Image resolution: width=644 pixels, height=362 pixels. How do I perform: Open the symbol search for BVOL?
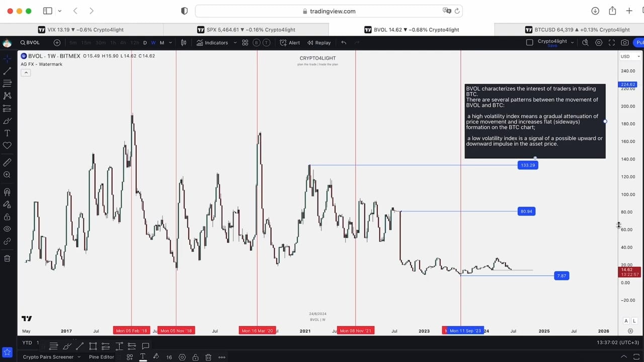pos(29,42)
